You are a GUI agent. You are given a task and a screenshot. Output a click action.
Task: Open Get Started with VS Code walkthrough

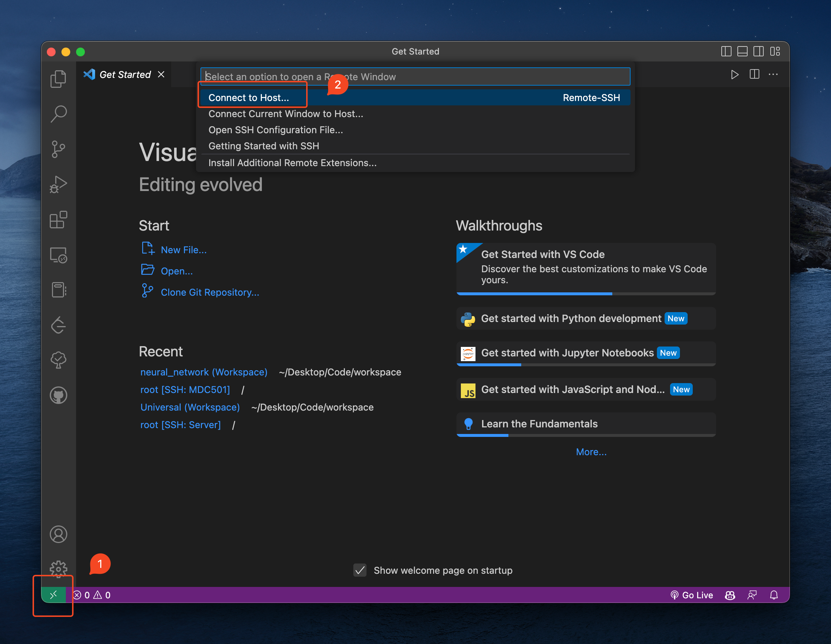[x=586, y=269]
